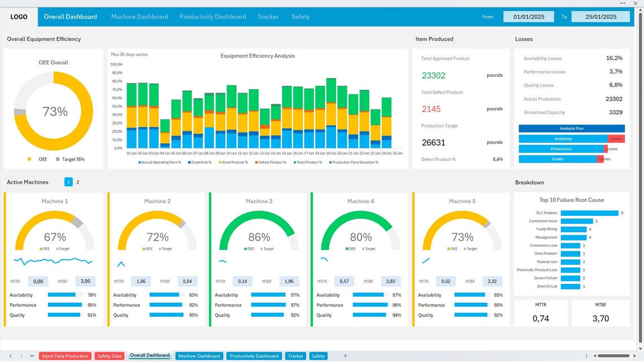Viewport: 644px width, 362px height.
Task: Add a new sheet with plus icon
Action: pos(345,356)
